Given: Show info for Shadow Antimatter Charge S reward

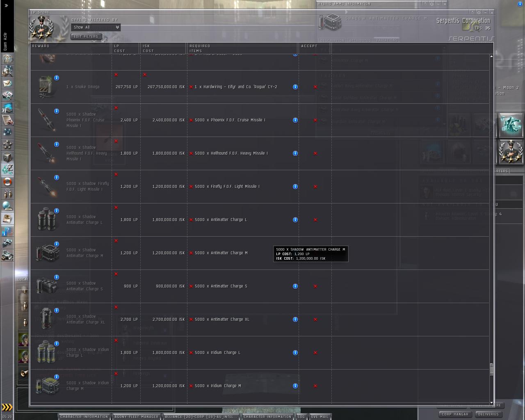Looking at the screenshot, I should pyautogui.click(x=57, y=277).
